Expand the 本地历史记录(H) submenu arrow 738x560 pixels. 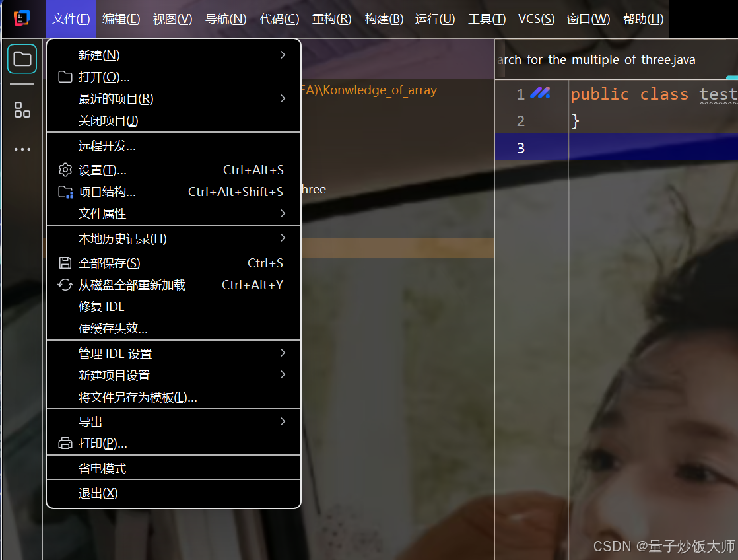point(283,238)
